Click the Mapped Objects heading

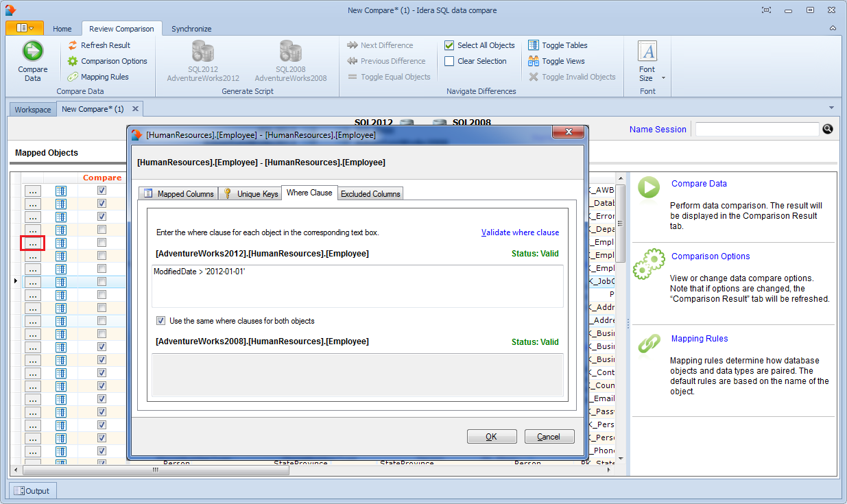tap(47, 153)
